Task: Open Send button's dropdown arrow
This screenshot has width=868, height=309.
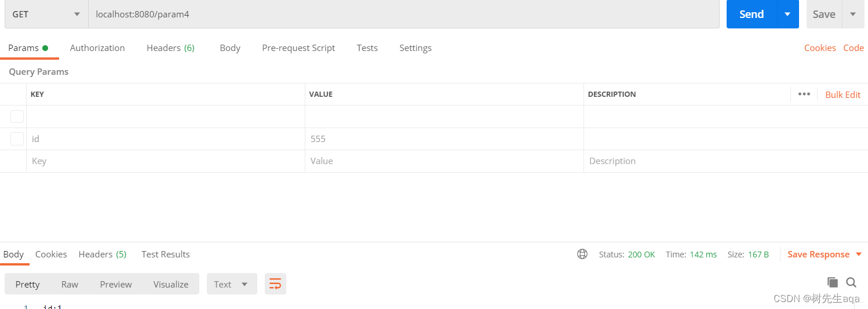Action: (787, 14)
